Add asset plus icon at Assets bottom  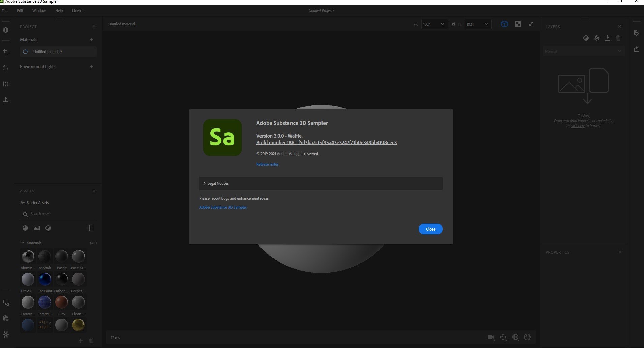pyautogui.click(x=81, y=341)
